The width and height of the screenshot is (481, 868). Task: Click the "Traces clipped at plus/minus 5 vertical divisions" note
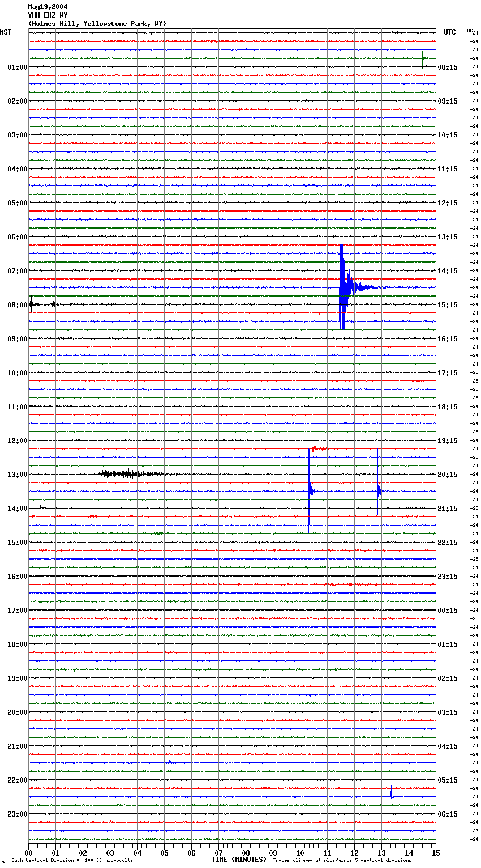coord(342,861)
